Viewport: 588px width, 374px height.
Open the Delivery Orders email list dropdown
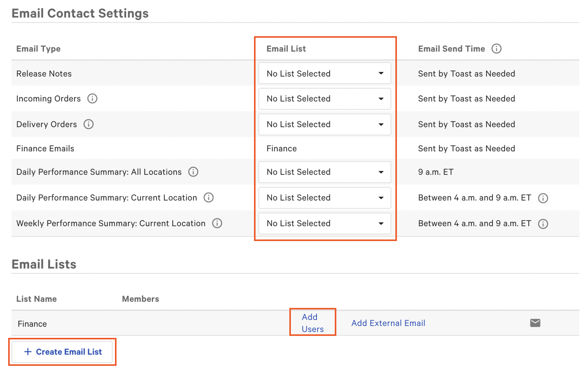(x=325, y=124)
